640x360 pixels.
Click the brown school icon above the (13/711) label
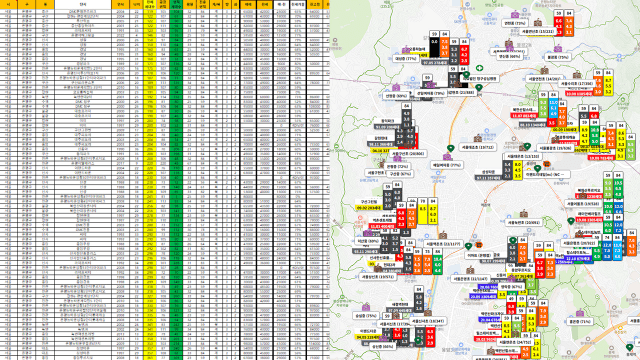pyautogui.click(x=478, y=139)
